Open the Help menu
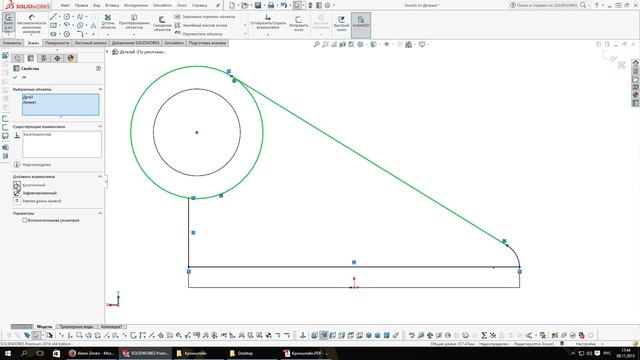The height and width of the screenshot is (360, 640). click(199, 5)
